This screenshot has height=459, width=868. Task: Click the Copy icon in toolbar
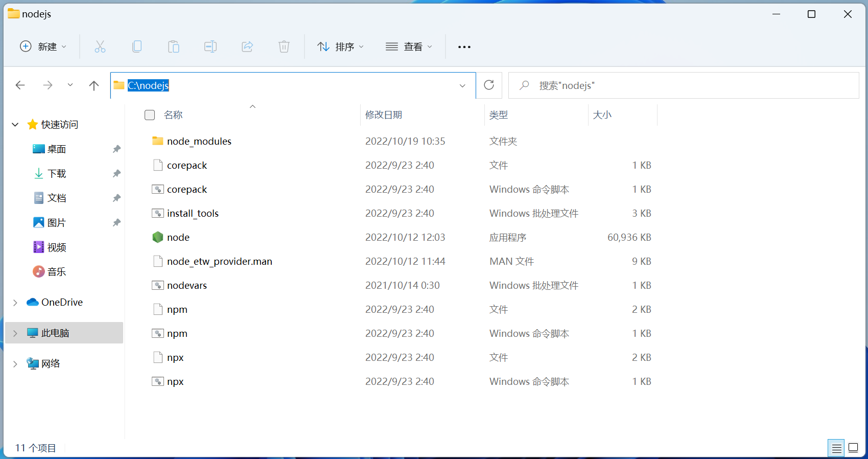coord(137,47)
